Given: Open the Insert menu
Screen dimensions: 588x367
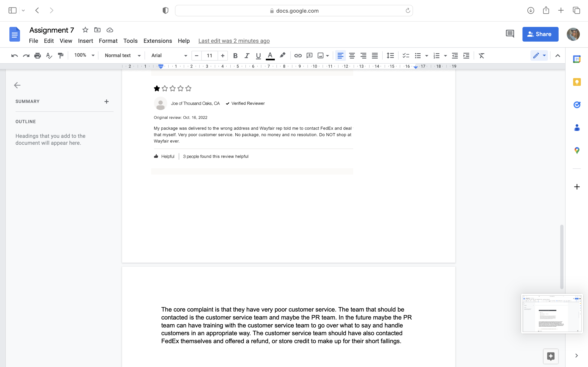Looking at the screenshot, I should click(86, 41).
